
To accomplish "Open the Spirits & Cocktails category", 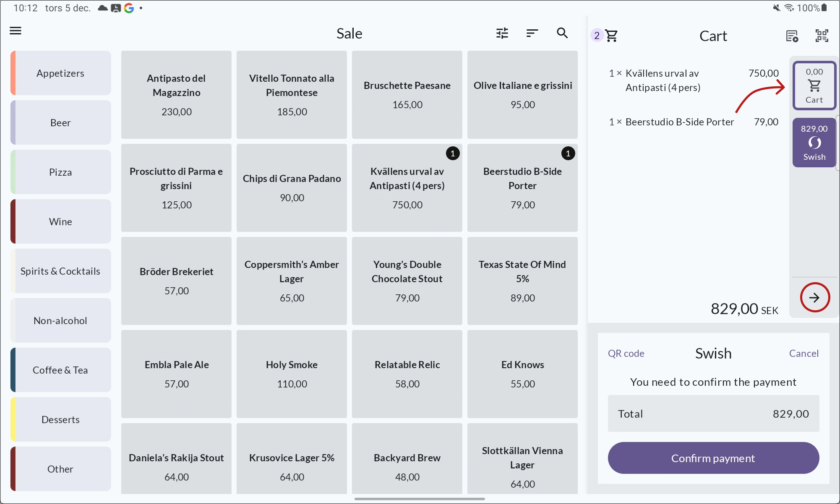I will [60, 271].
